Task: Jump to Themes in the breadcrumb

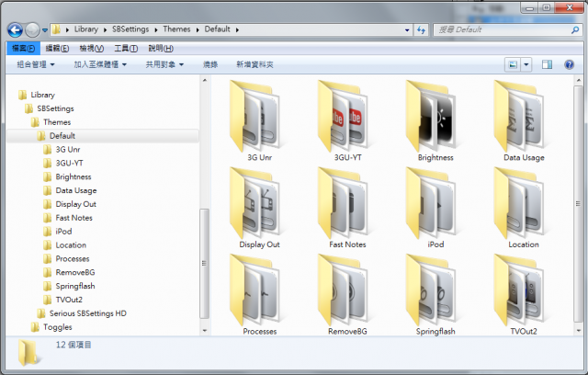Action: (x=176, y=29)
